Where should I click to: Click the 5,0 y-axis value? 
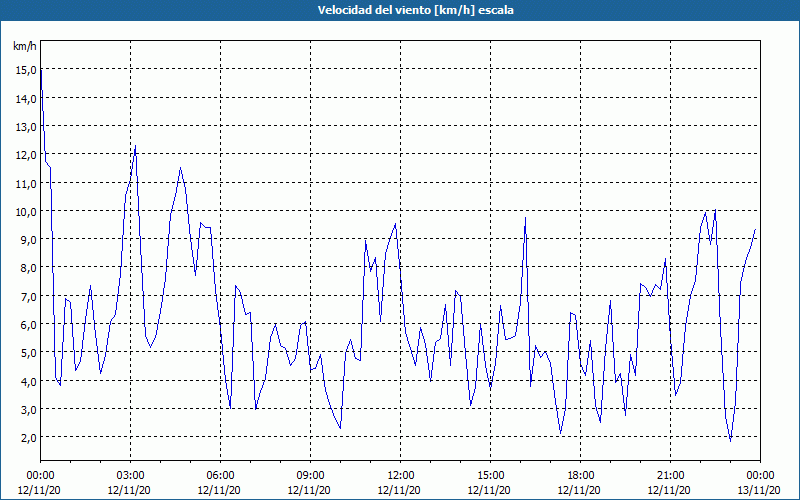28,353
